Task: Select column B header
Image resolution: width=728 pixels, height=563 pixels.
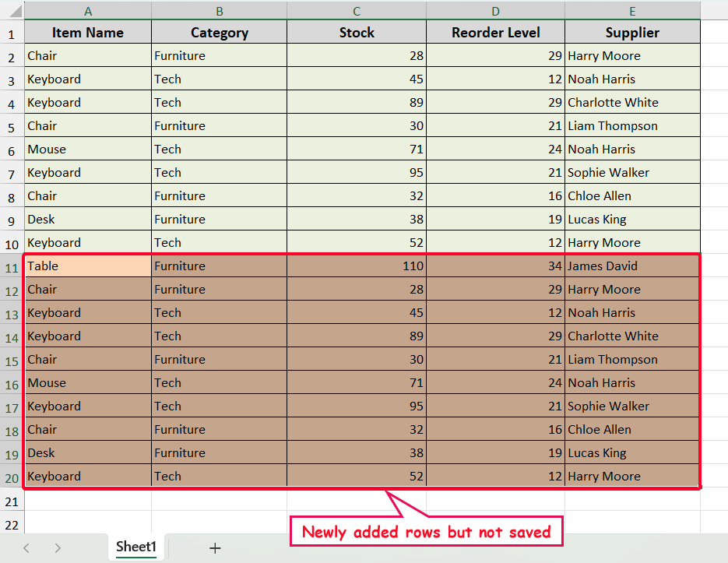Action: [219, 11]
